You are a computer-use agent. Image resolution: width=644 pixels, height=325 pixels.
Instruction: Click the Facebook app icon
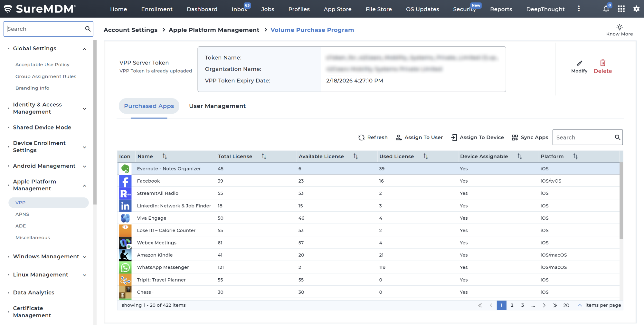point(125,181)
